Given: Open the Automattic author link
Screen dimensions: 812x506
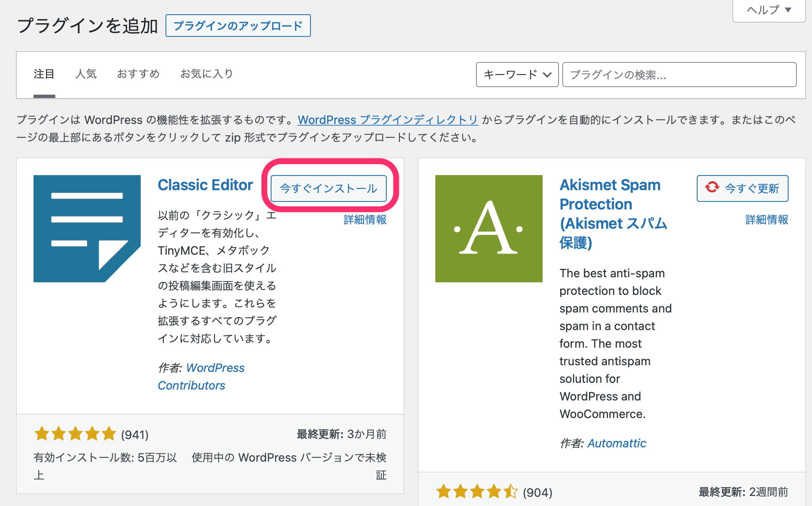Looking at the screenshot, I should point(616,443).
